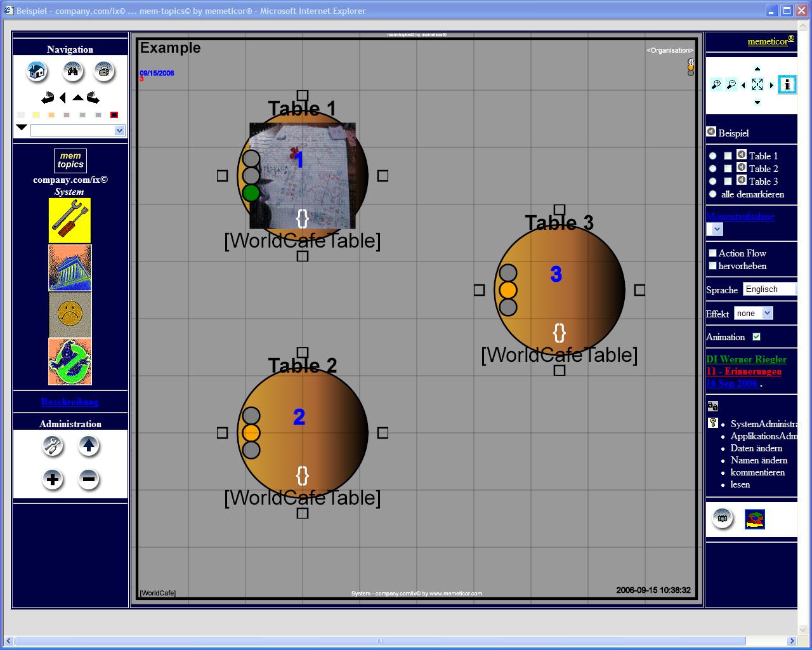Open the Beschreibung link
Screen dimensions: 812x650
coord(70,402)
